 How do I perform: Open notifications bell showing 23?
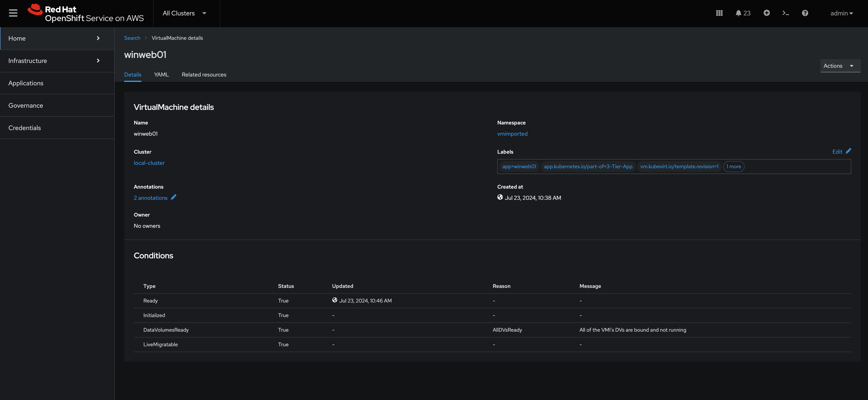[x=743, y=13]
